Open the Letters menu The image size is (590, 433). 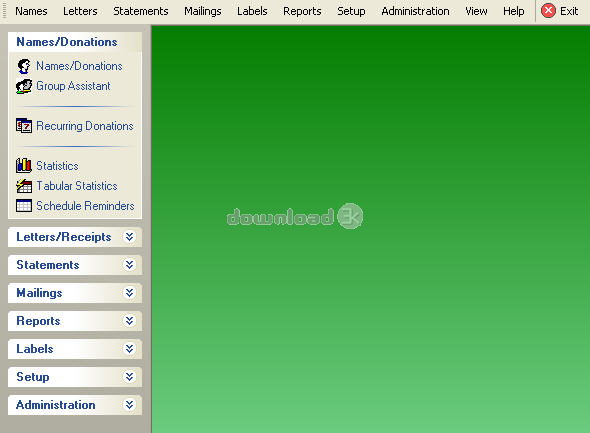(80, 11)
